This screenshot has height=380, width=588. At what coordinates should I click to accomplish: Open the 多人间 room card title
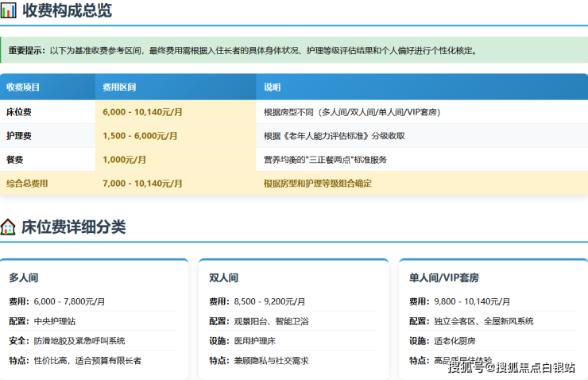[x=24, y=278]
